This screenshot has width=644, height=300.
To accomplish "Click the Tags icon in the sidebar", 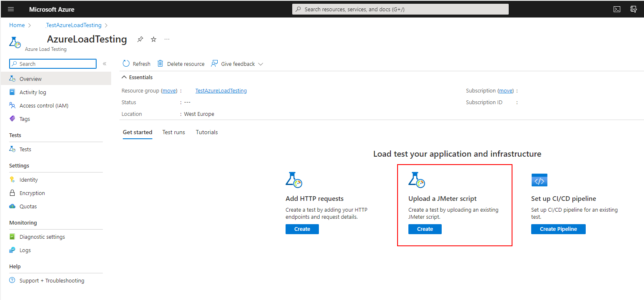I will point(12,119).
